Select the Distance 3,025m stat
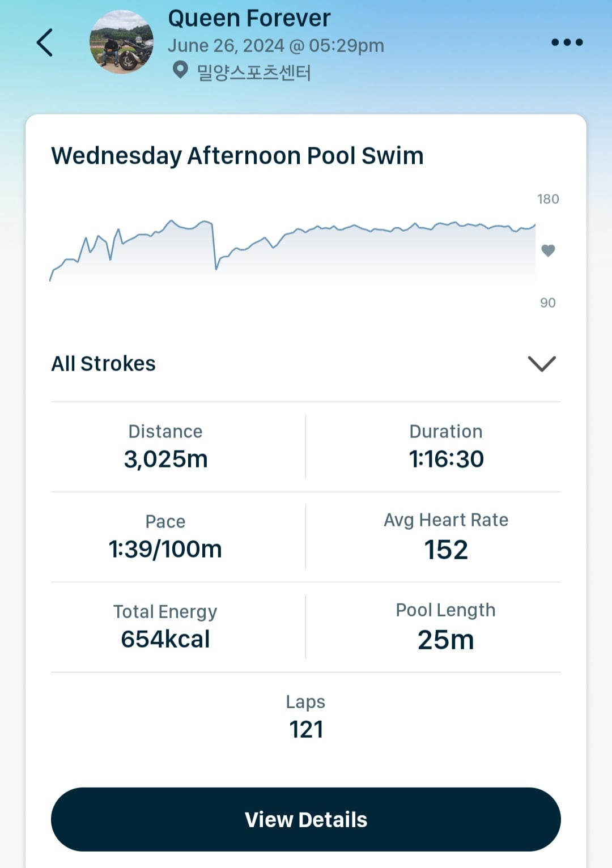Screen dimensions: 612x868 pos(165,446)
